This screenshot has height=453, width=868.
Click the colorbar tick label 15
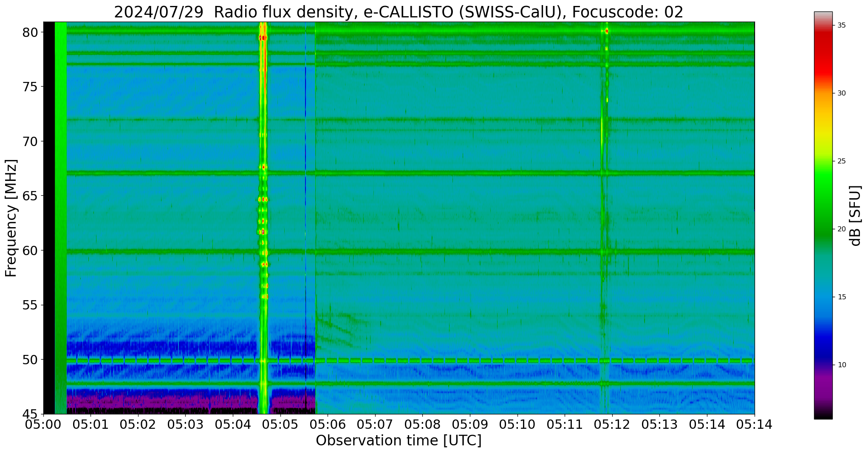tap(842, 297)
